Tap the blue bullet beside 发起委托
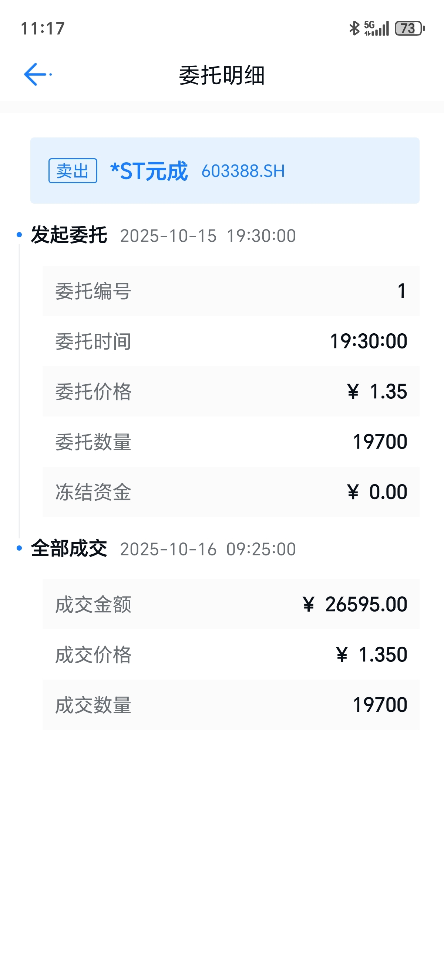 19,235
